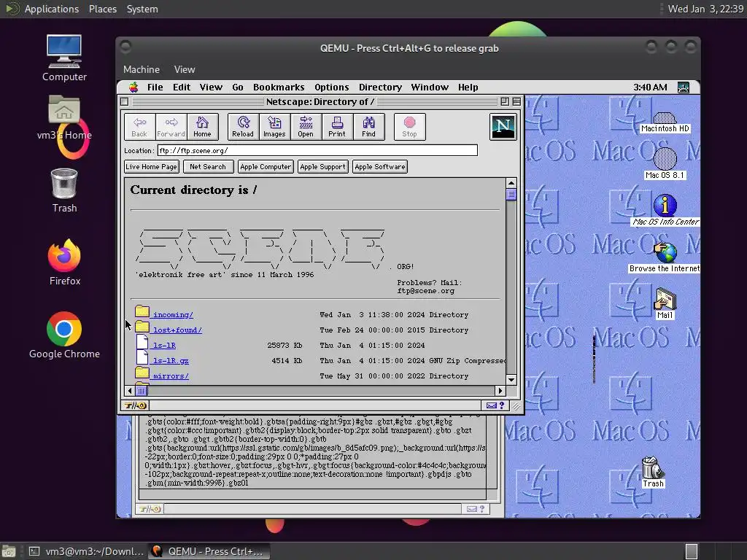The image size is (747, 560).
Task: Click the horizontal scrollbar left arrow
Action: pyautogui.click(x=130, y=391)
